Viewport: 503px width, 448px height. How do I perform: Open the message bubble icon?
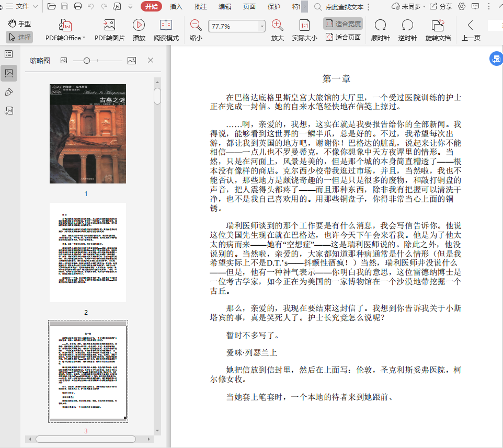475,6
